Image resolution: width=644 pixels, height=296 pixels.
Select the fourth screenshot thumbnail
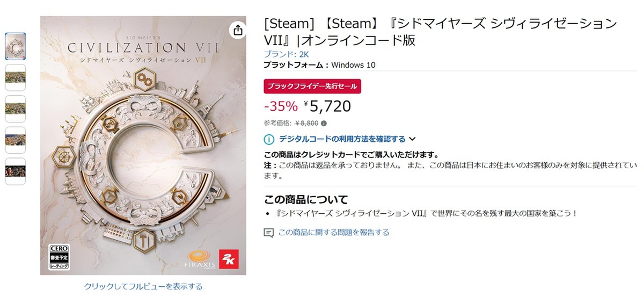pyautogui.click(x=16, y=140)
